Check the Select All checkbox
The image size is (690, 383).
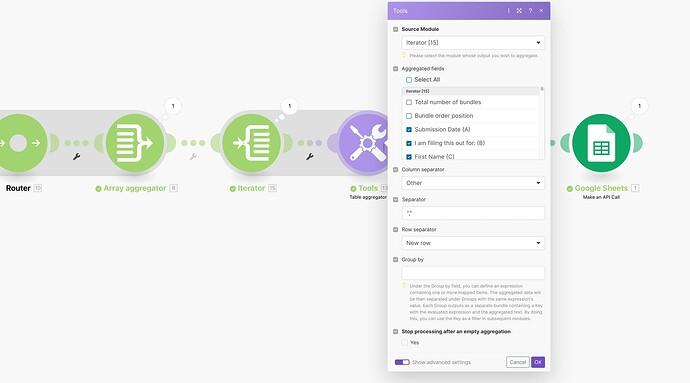coord(409,80)
